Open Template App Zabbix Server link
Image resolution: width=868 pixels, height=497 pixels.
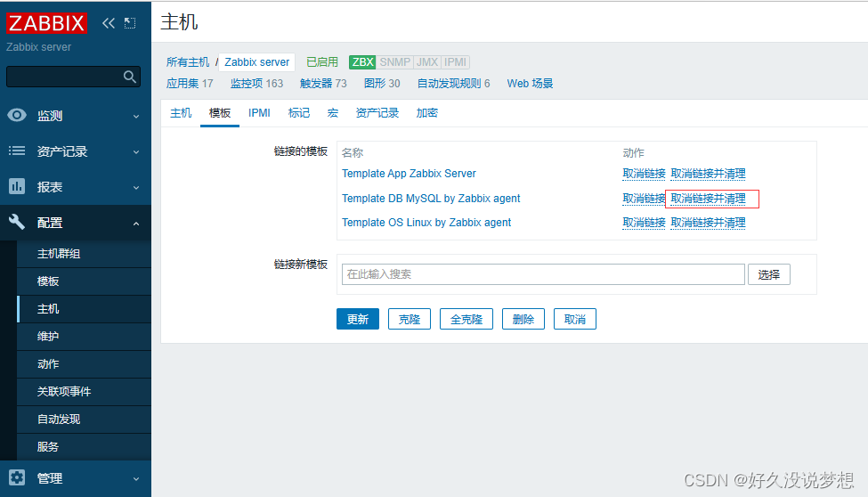pyautogui.click(x=409, y=174)
